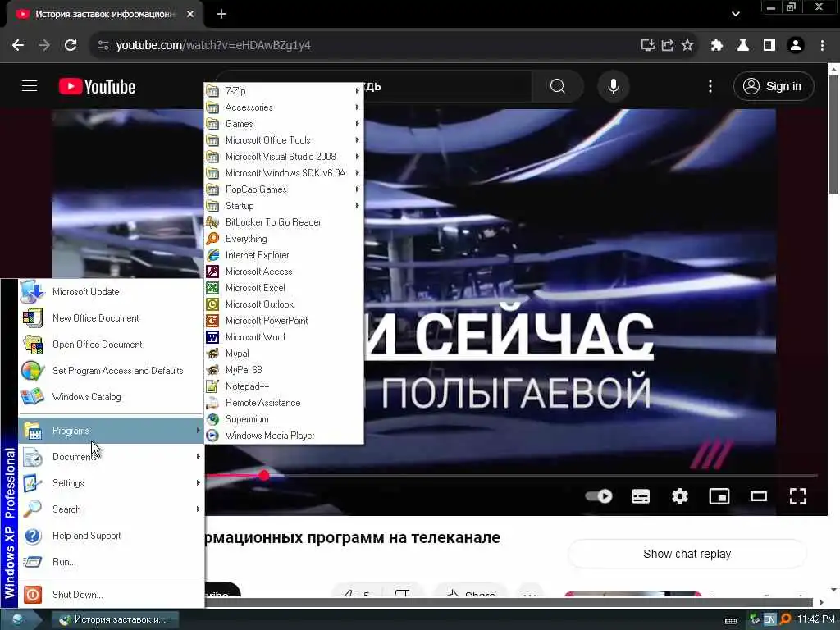
Task: Open the Run... dialog
Action: tap(111, 562)
